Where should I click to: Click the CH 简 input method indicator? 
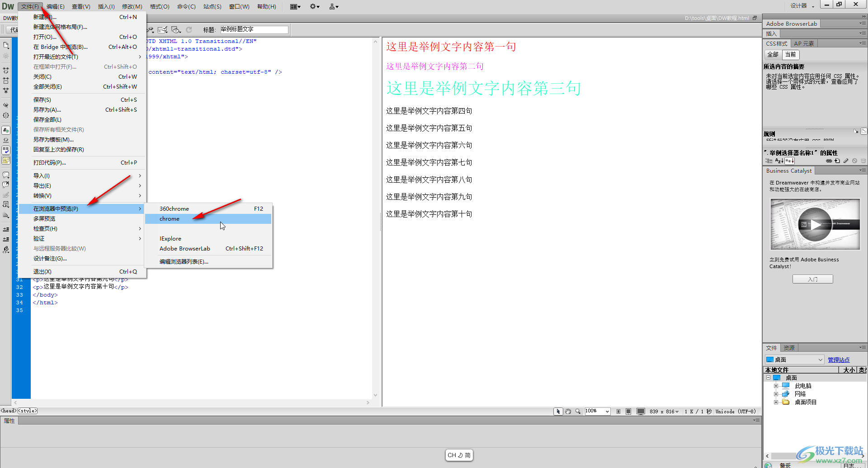point(459,455)
